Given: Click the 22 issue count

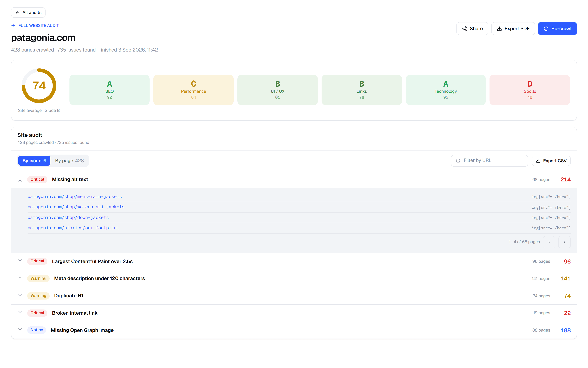Looking at the screenshot, I should point(567,313).
